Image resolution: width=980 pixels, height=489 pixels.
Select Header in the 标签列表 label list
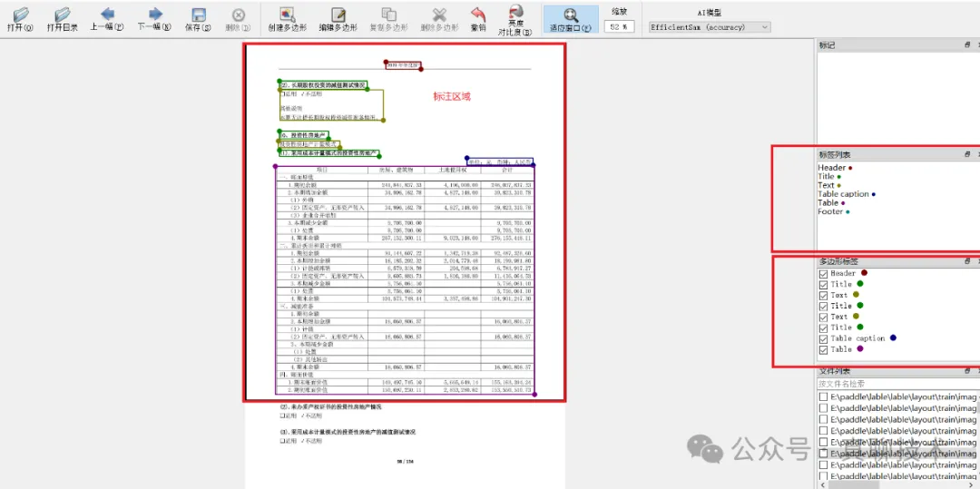(835, 167)
